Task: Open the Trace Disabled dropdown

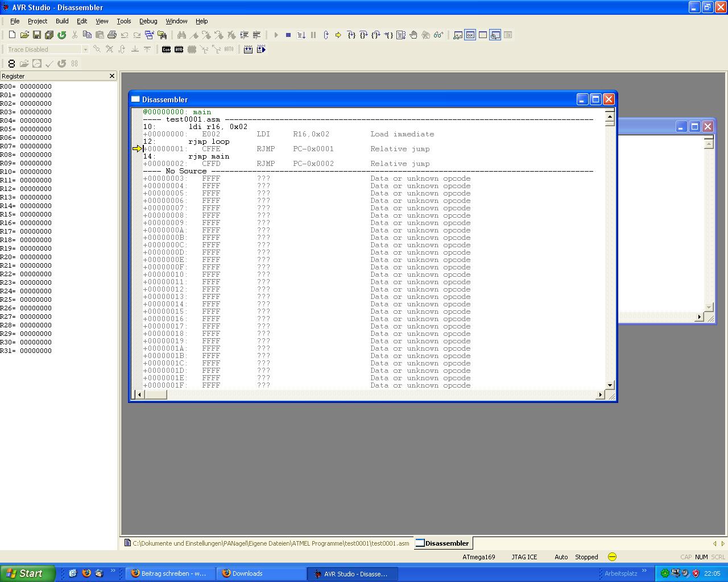Action: click(85, 49)
